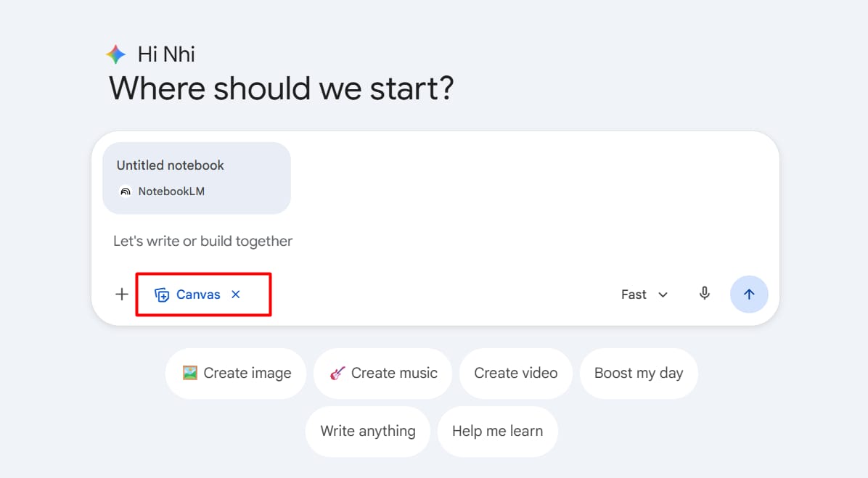Open the plus add-attachments menu

coord(122,294)
